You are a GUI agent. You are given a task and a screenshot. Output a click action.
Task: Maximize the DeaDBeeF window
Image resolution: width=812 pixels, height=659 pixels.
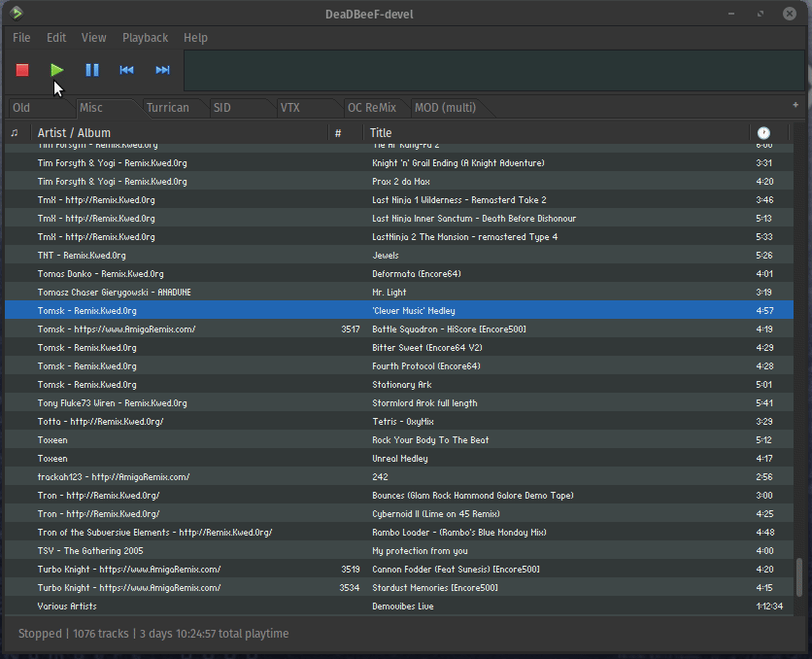point(761,14)
